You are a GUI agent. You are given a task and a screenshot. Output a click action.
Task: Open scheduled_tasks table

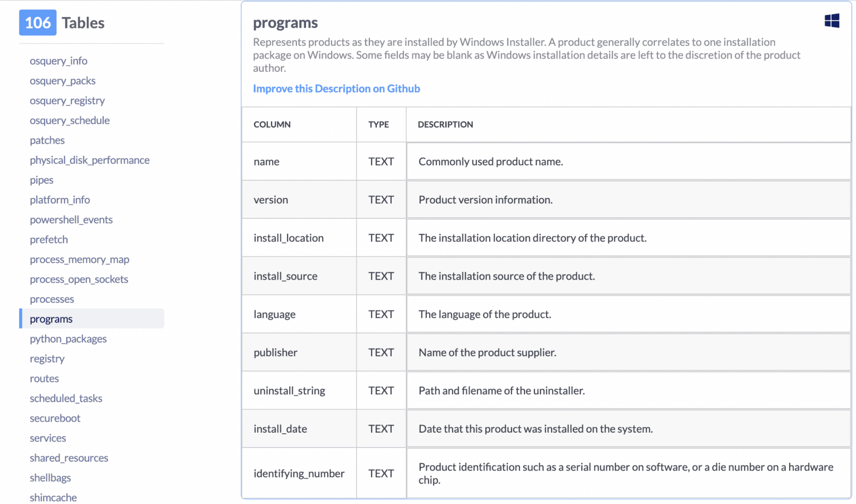66,399
